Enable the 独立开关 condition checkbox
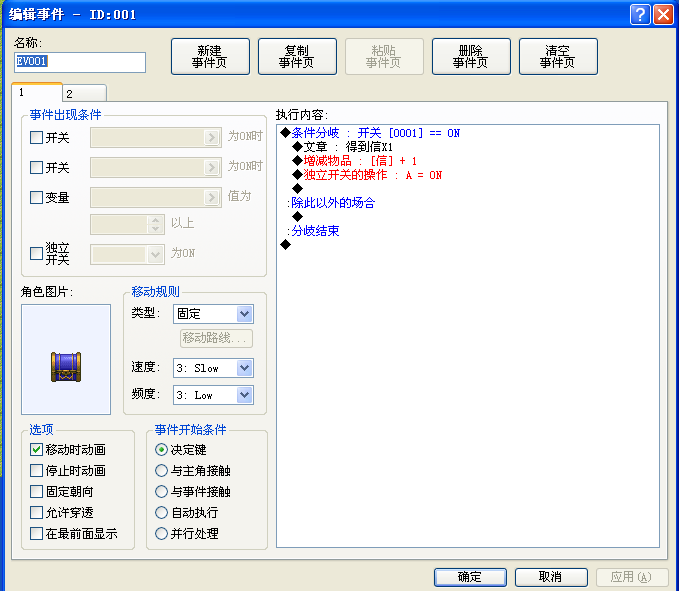This screenshot has width=679, height=591. point(36,253)
